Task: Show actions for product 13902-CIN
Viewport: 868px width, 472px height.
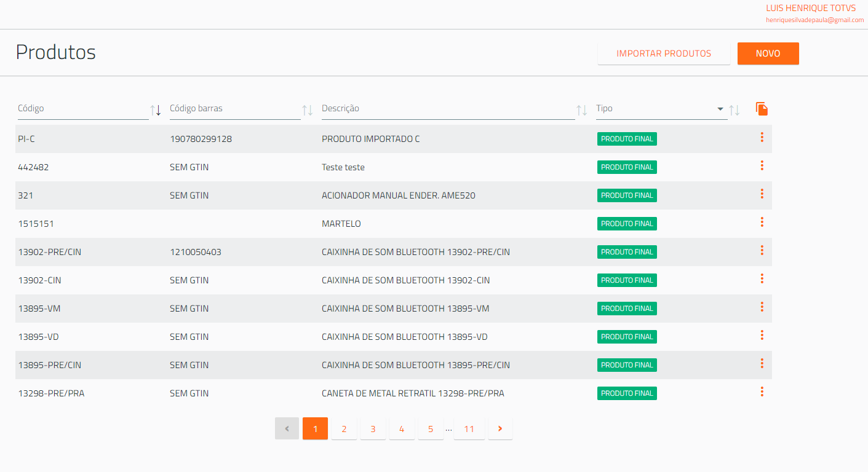Action: (762, 278)
